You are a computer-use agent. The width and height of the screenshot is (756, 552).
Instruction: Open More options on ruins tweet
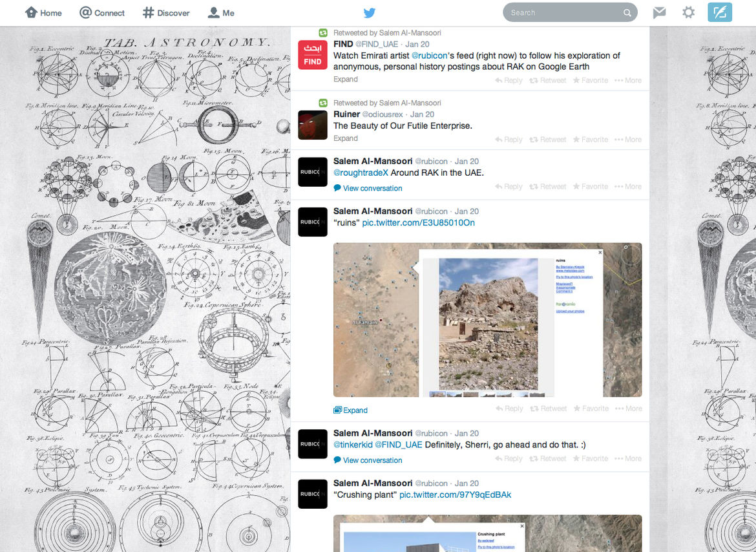(628, 409)
